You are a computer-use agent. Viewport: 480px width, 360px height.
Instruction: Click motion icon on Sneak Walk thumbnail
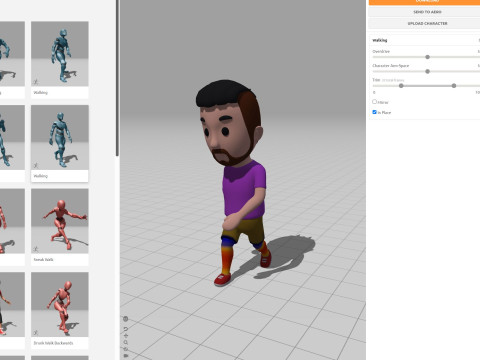point(36,249)
